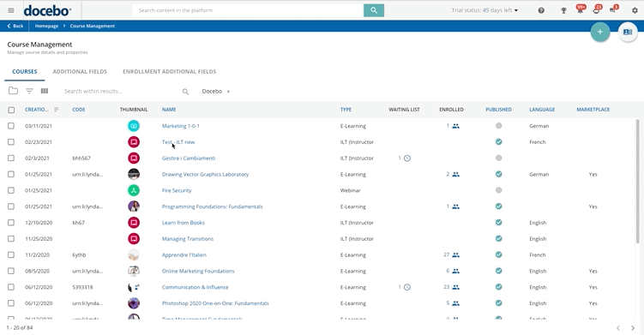
Task: Sort by the Name column header
Action: click(169, 110)
